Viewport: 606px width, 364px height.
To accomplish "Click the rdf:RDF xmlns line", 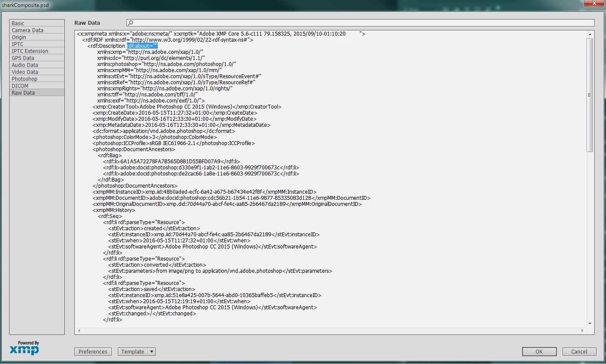I will tap(167, 40).
